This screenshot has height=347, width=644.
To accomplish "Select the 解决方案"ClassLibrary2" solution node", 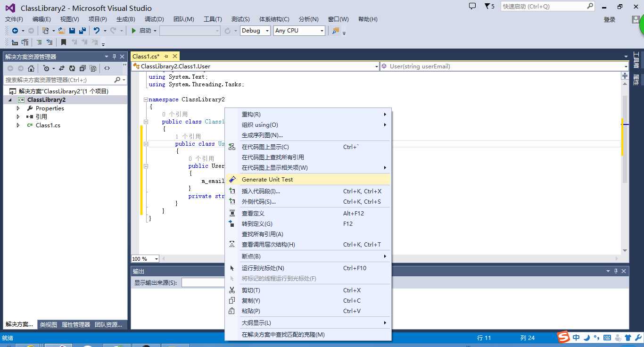I will (x=64, y=91).
